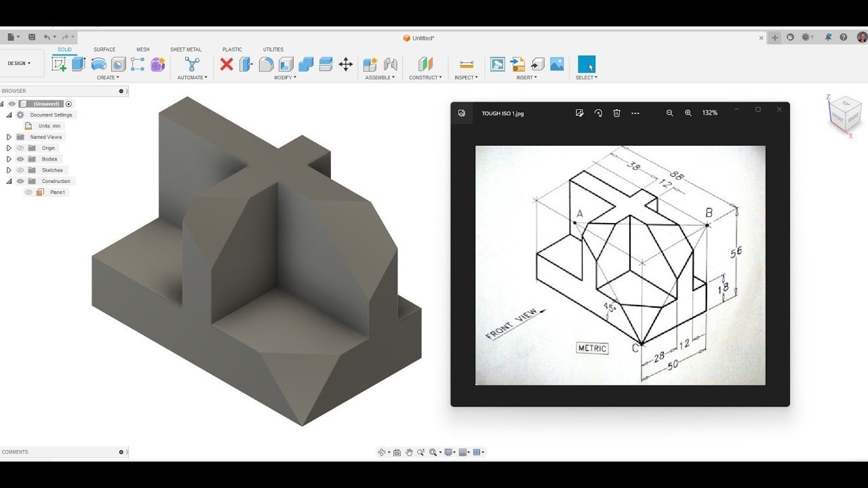Select the Move/Copy arrows tool
Screen dimensions: 868x488
(x=345, y=64)
